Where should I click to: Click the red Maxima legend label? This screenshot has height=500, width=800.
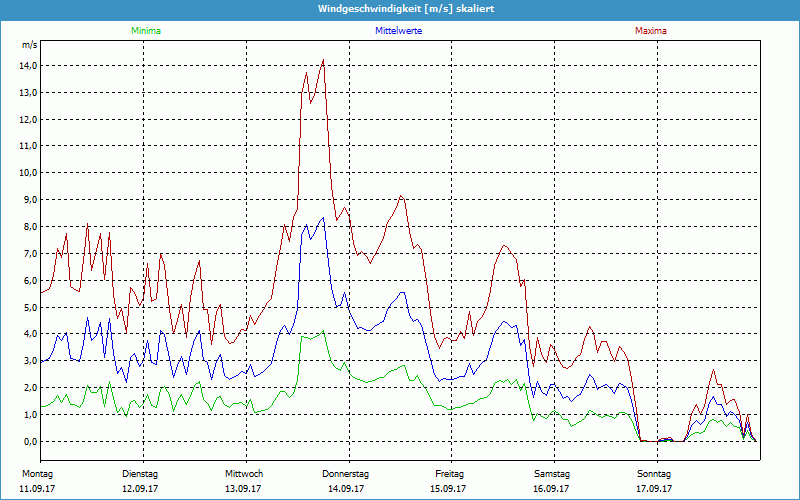tap(651, 31)
